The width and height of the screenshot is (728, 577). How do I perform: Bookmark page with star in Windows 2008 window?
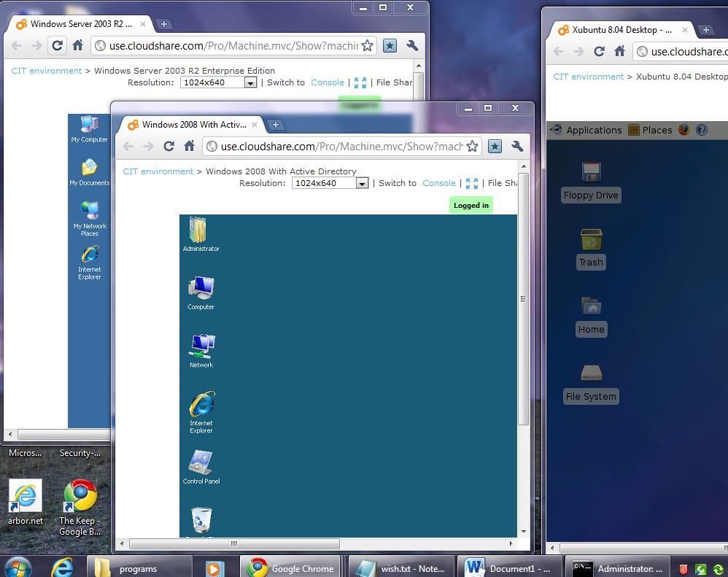[x=472, y=146]
